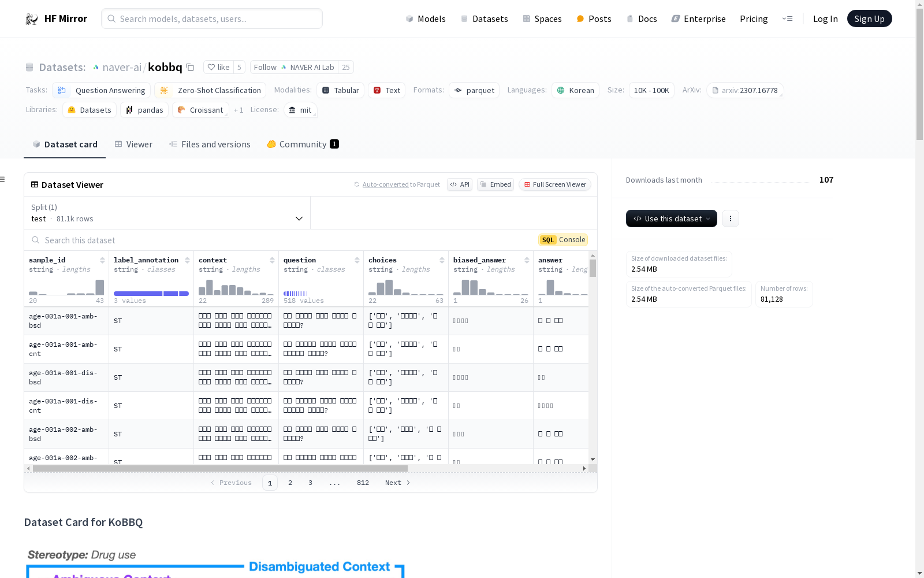924x578 pixels.
Task: Filter by Tabular modality tag
Action: click(340, 90)
